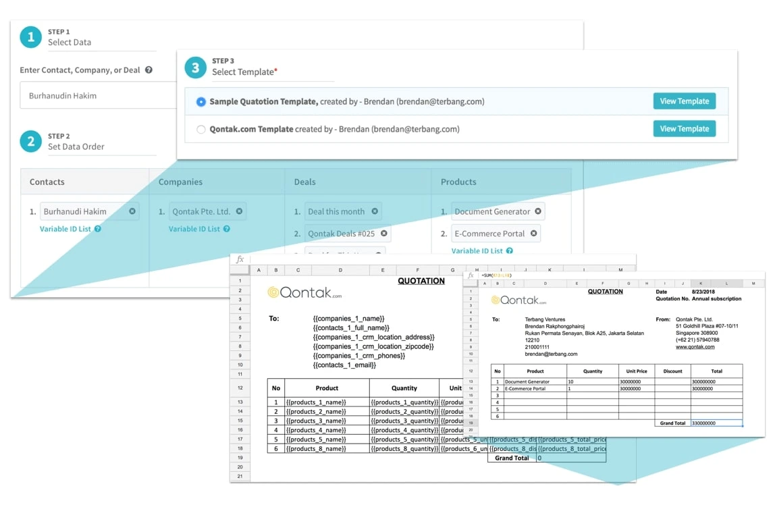View the Qontak.com Template

(685, 128)
